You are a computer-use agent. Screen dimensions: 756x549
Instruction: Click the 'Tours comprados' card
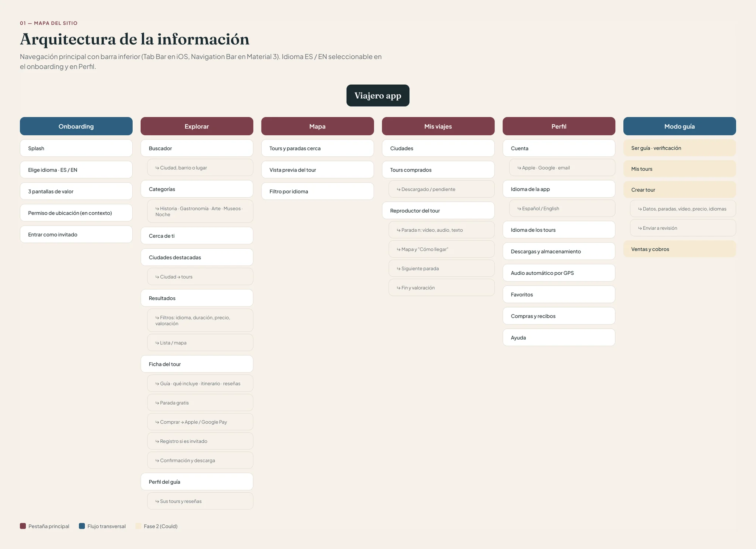(438, 170)
